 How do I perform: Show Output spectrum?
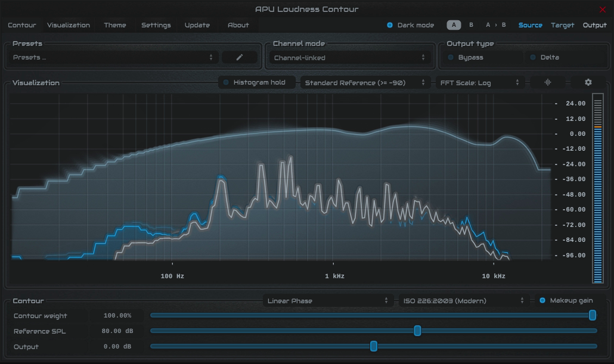(x=594, y=25)
